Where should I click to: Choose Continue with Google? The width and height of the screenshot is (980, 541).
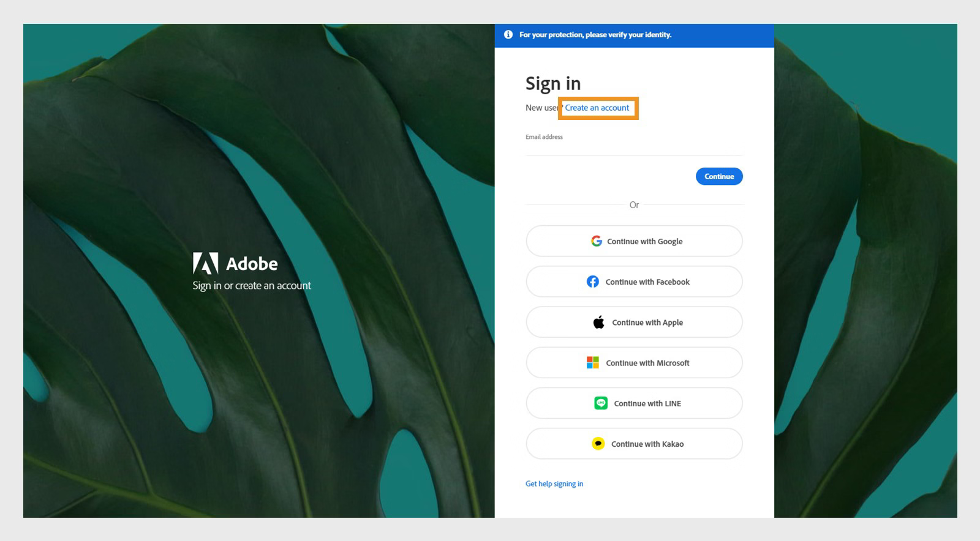(634, 241)
